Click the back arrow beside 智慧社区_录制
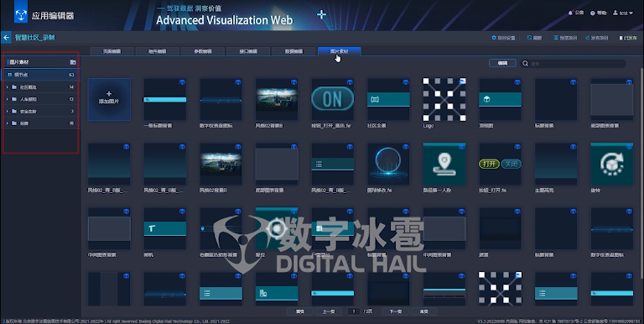The image size is (644, 324). (x=6, y=38)
